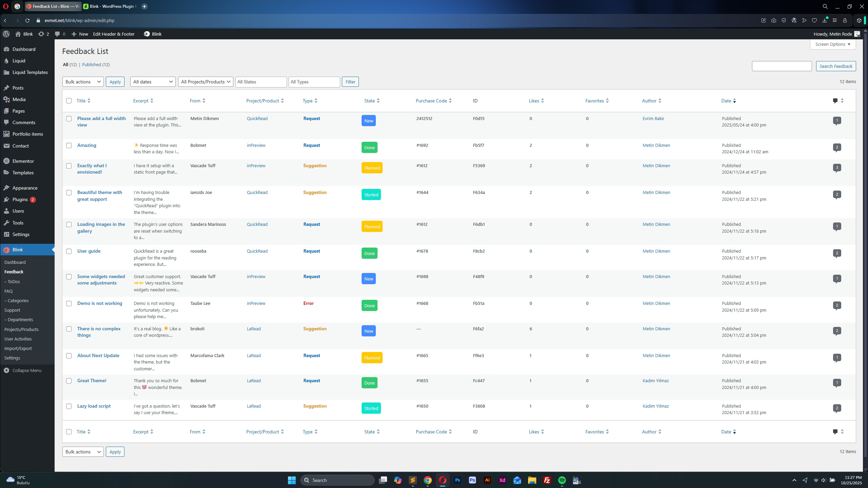Expand Screen Options panel
This screenshot has width=868, height=488.
(x=832, y=44)
